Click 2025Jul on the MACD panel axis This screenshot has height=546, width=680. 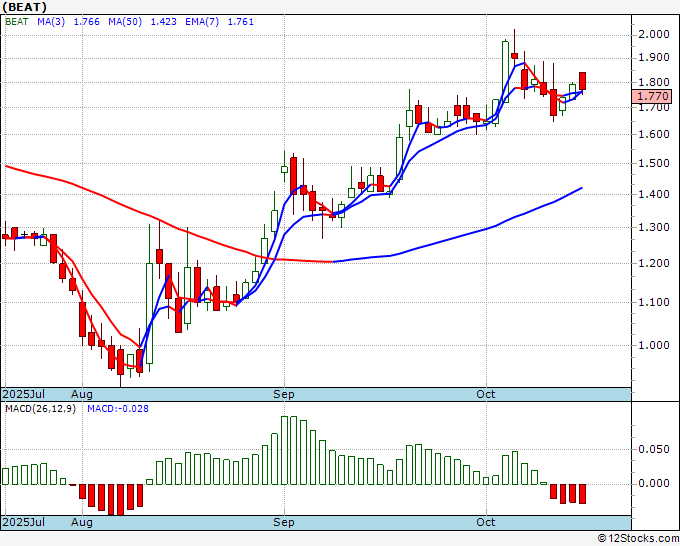click(24, 522)
